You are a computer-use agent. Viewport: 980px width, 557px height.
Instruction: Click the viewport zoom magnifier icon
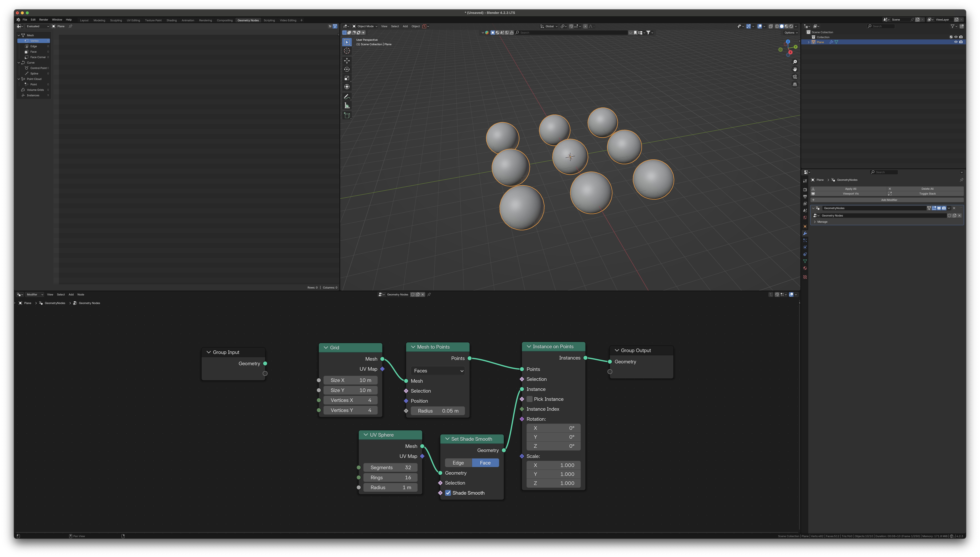click(795, 62)
